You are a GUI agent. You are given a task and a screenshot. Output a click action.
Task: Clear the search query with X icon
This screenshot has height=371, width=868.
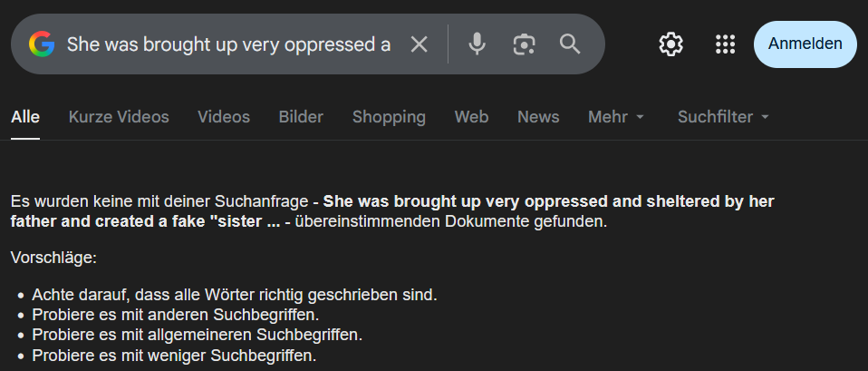click(x=420, y=44)
